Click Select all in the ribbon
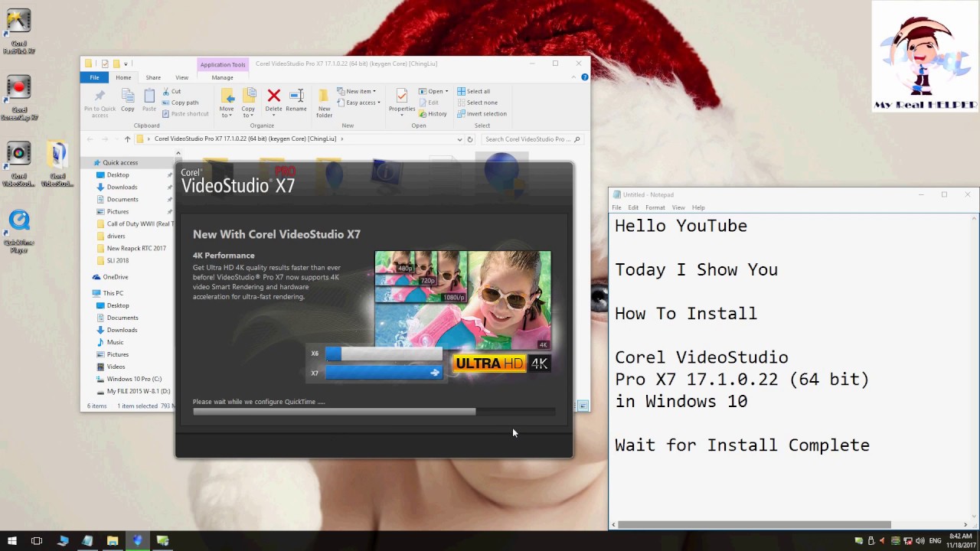The width and height of the screenshot is (980, 551). pos(474,91)
